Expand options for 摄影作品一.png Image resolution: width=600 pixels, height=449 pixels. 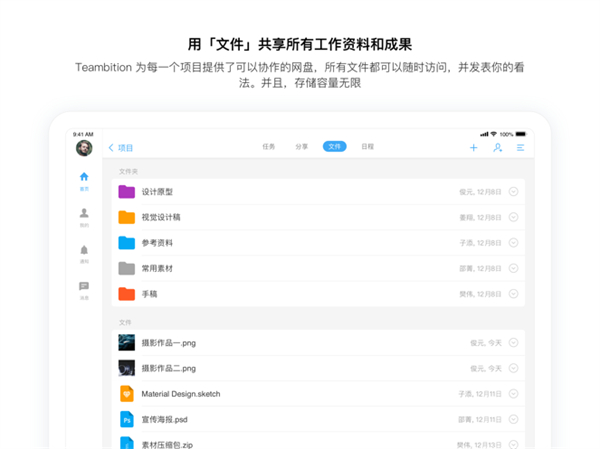pyautogui.click(x=514, y=343)
